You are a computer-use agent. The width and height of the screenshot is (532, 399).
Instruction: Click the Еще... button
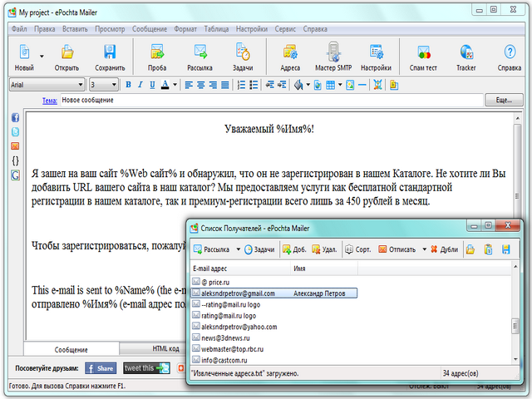pos(504,100)
